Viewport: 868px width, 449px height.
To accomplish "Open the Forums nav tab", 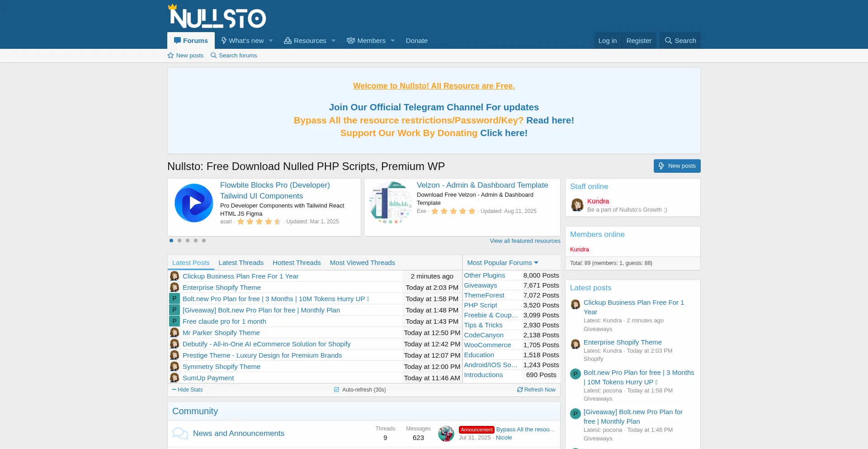I will click(191, 41).
